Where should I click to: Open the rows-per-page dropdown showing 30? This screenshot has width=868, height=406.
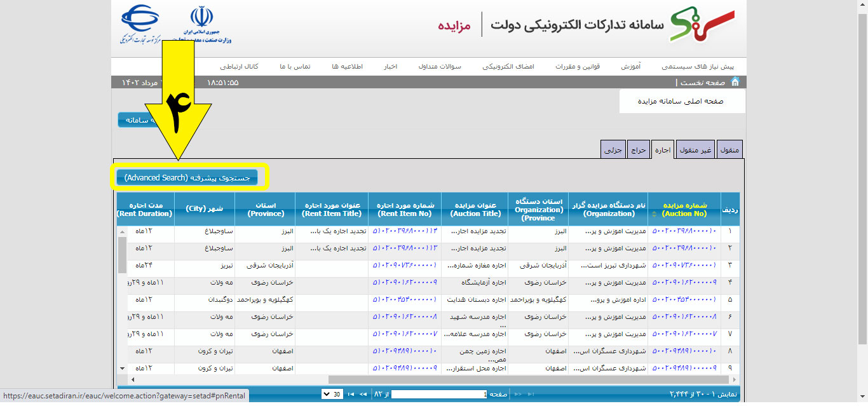point(332,395)
